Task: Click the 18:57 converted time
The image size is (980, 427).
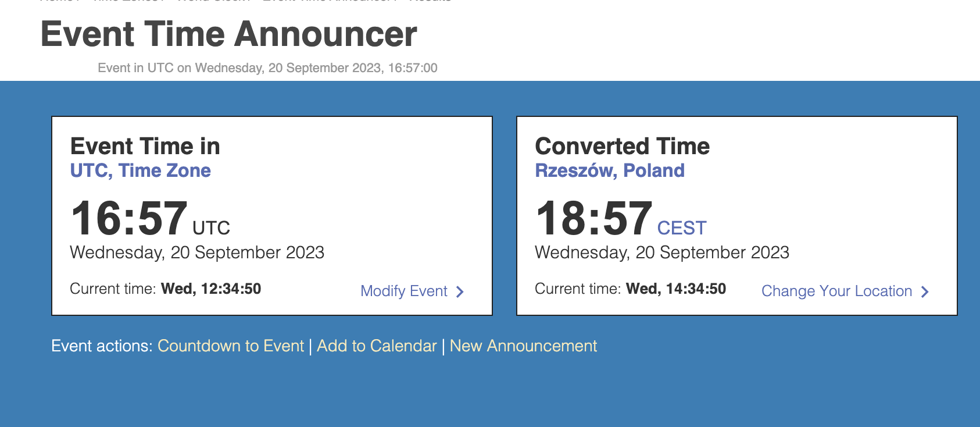Action: [594, 218]
